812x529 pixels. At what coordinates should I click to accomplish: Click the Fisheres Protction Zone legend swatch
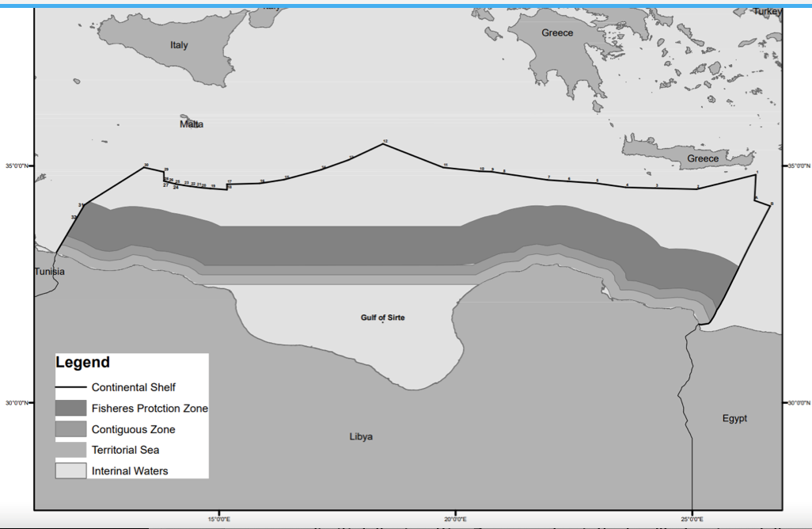point(71,408)
